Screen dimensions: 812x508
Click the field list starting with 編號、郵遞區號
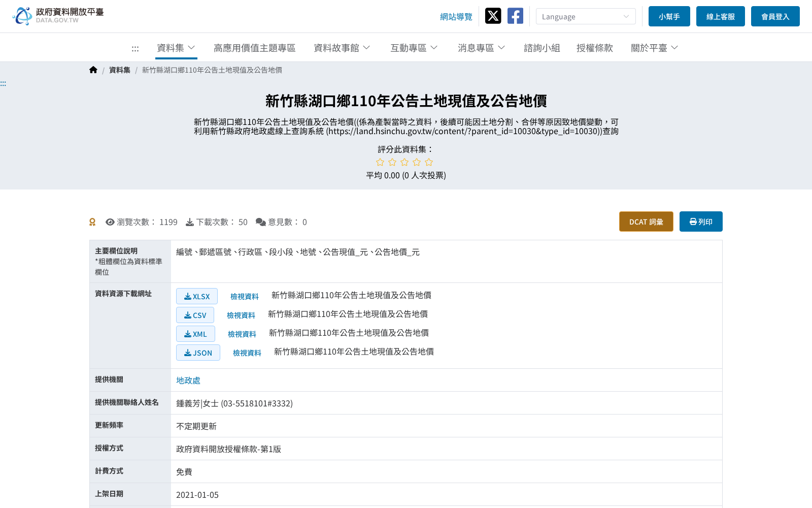(298, 252)
